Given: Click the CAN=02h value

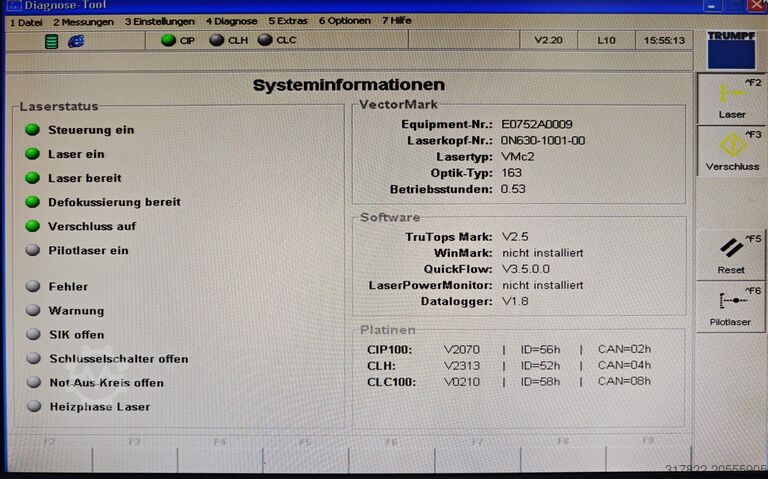Looking at the screenshot, I should [624, 349].
